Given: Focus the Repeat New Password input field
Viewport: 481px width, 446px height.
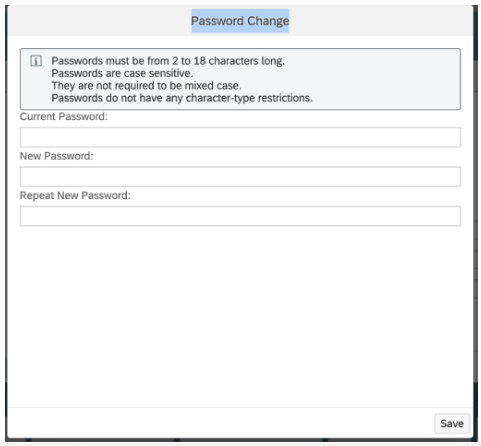Looking at the screenshot, I should click(x=240, y=216).
